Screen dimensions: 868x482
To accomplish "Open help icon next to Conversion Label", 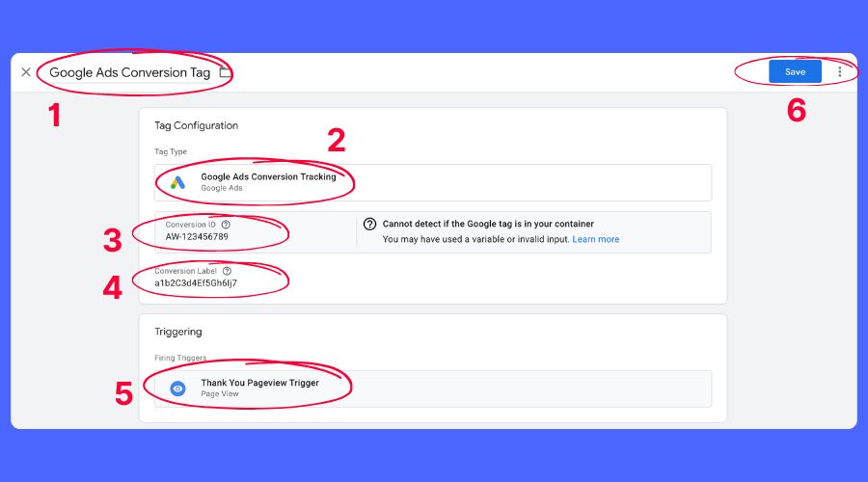I will pos(227,271).
